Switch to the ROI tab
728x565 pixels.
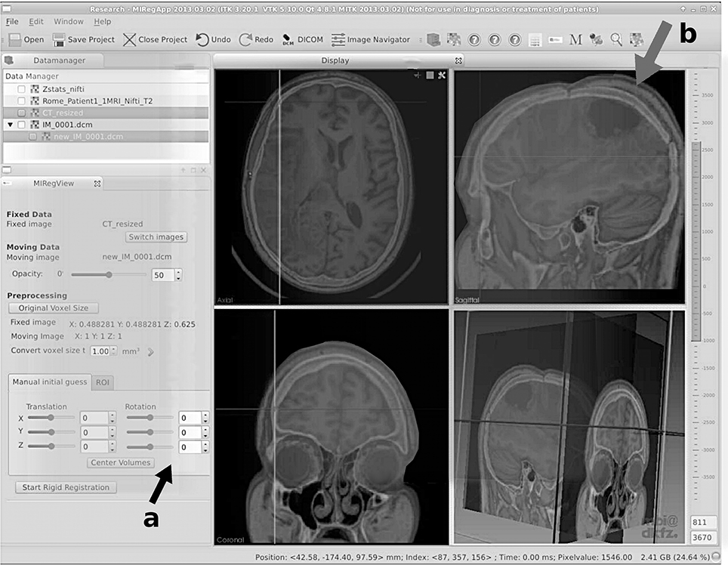coord(102,383)
